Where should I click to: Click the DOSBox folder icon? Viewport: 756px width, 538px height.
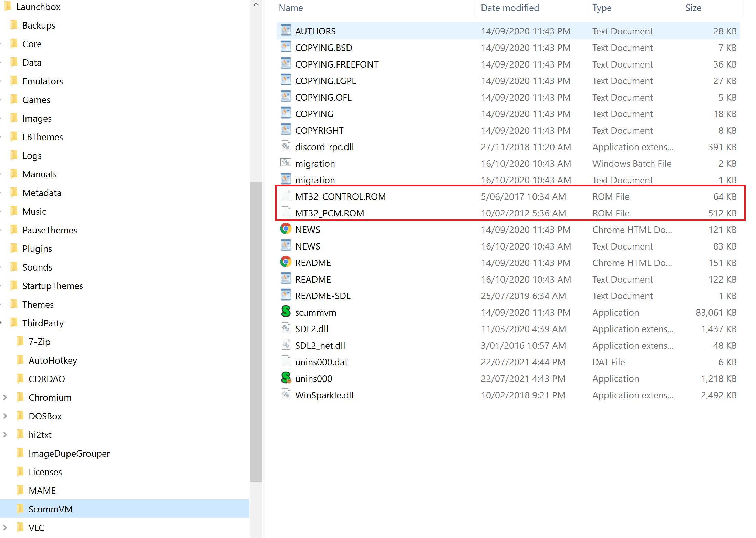point(20,416)
